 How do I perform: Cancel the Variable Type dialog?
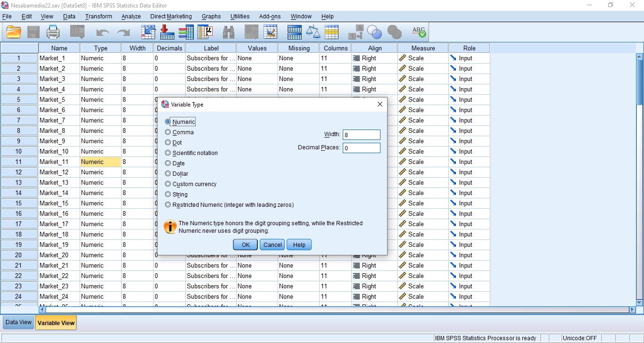click(x=272, y=245)
